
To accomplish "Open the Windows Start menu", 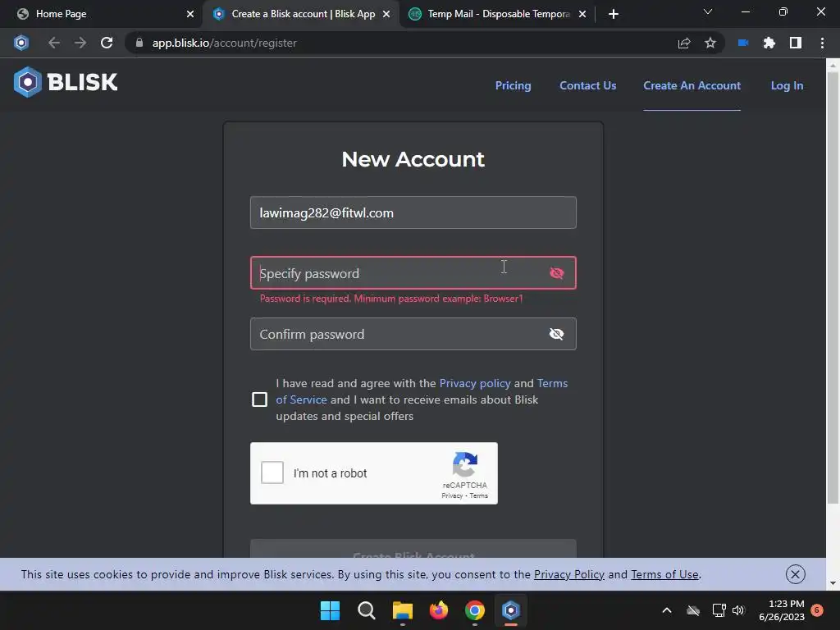I will coord(330,610).
